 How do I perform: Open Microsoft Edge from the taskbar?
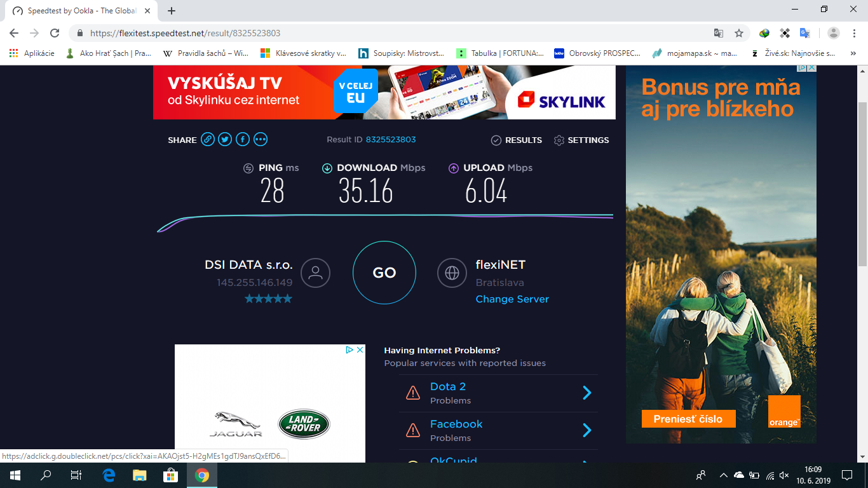[109, 475]
